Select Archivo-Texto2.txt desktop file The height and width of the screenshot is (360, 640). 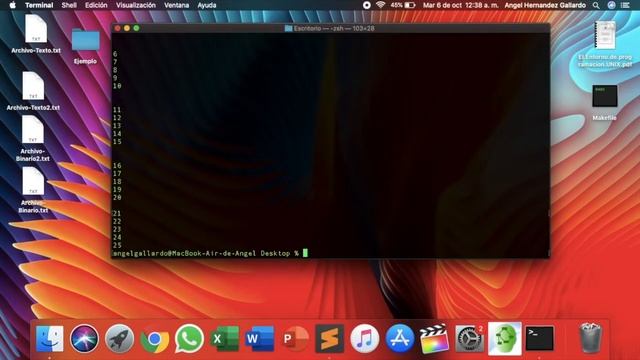pyautogui.click(x=33, y=91)
